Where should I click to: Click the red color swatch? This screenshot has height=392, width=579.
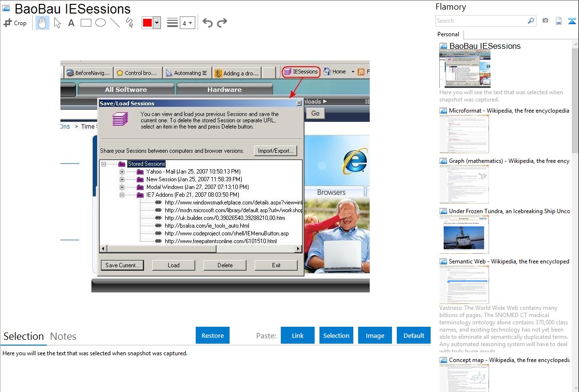click(x=147, y=23)
